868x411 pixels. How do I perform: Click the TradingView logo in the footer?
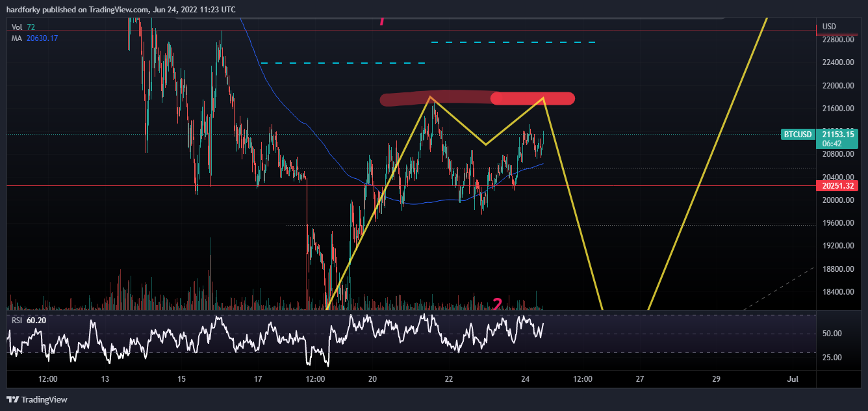37,399
